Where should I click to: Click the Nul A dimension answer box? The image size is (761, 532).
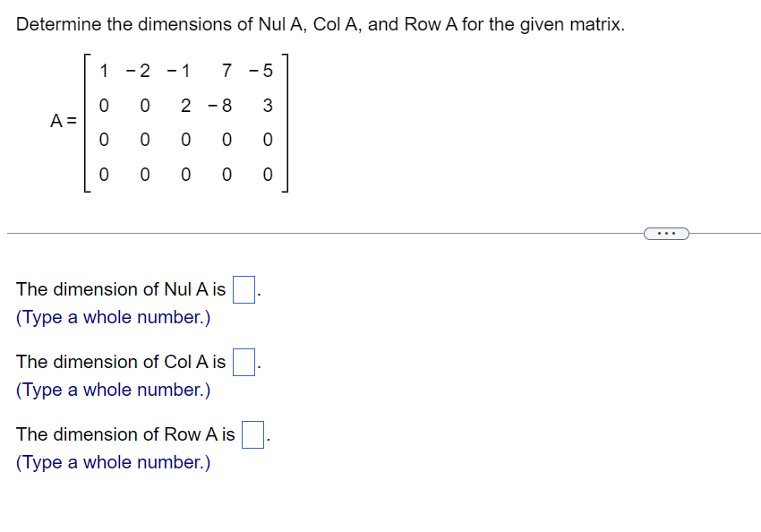[243, 289]
